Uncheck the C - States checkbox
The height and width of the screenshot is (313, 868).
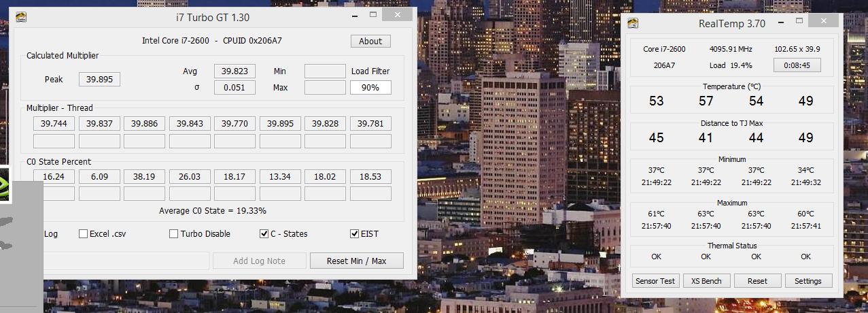[x=264, y=233]
